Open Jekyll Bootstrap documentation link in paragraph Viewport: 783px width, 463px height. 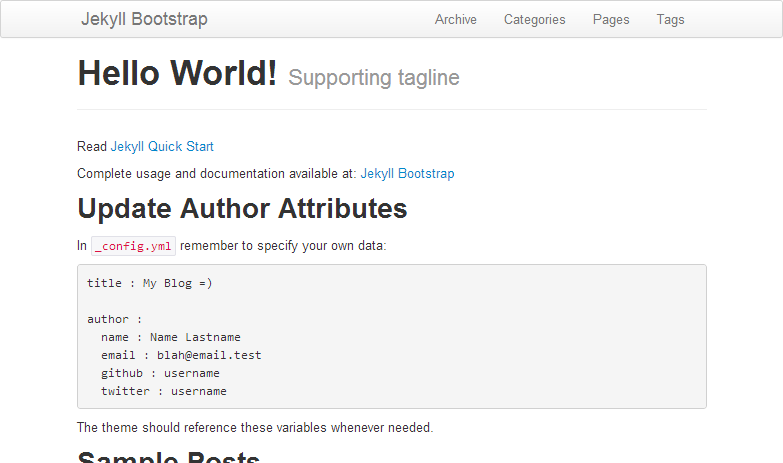(407, 173)
